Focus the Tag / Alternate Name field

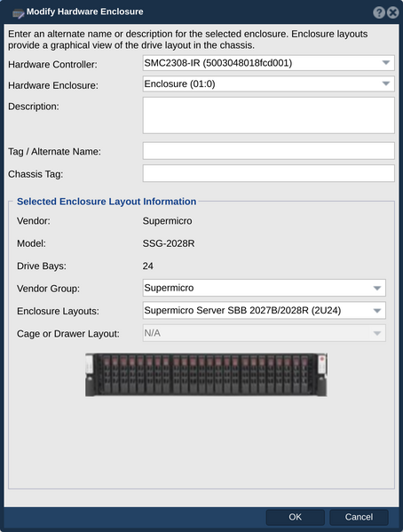(268, 151)
